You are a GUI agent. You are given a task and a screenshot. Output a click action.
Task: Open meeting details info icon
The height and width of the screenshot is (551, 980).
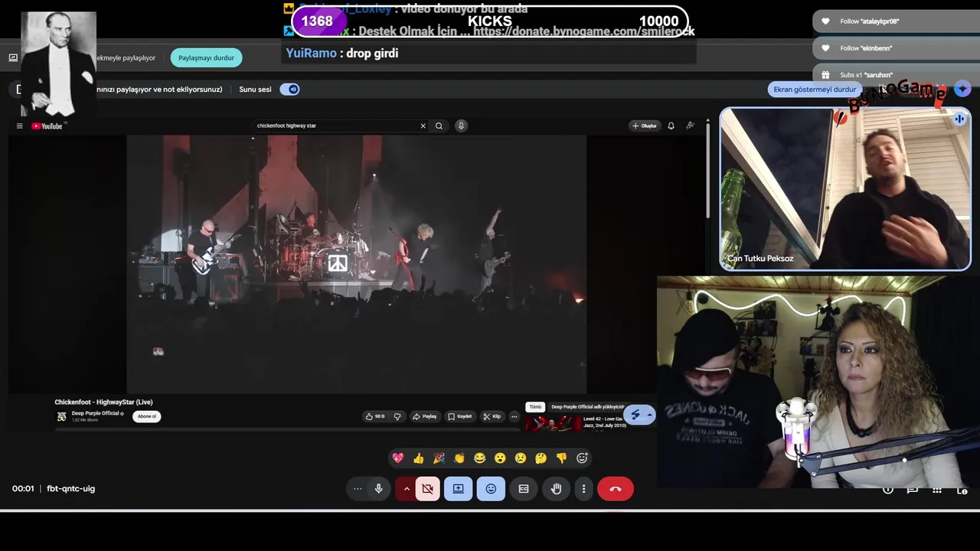point(888,490)
